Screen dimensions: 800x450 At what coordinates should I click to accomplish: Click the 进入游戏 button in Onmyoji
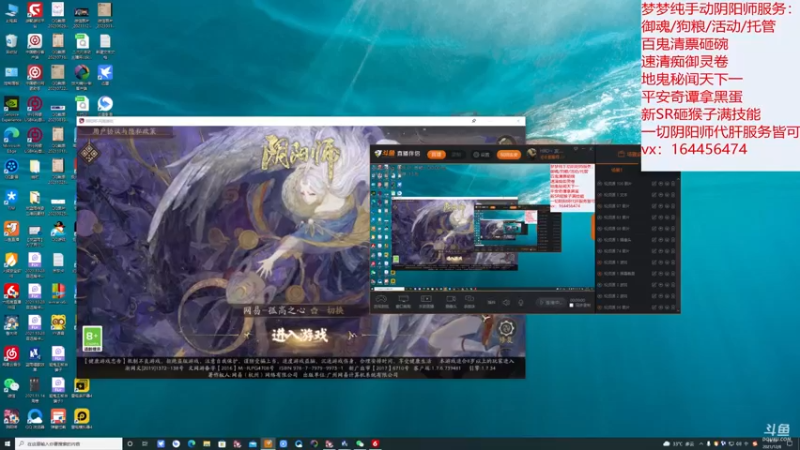click(x=300, y=335)
